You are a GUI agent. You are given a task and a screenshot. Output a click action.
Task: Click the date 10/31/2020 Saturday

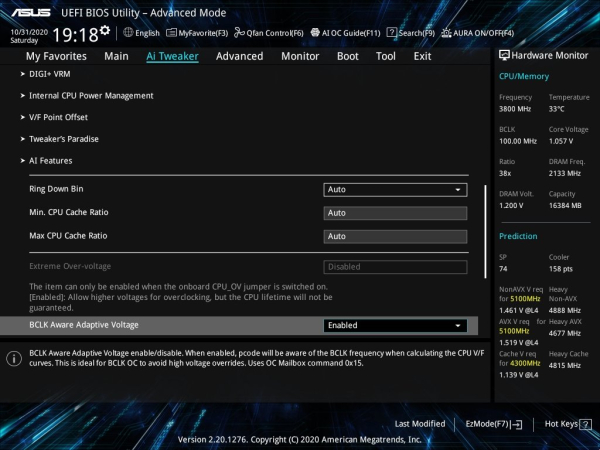click(29, 36)
